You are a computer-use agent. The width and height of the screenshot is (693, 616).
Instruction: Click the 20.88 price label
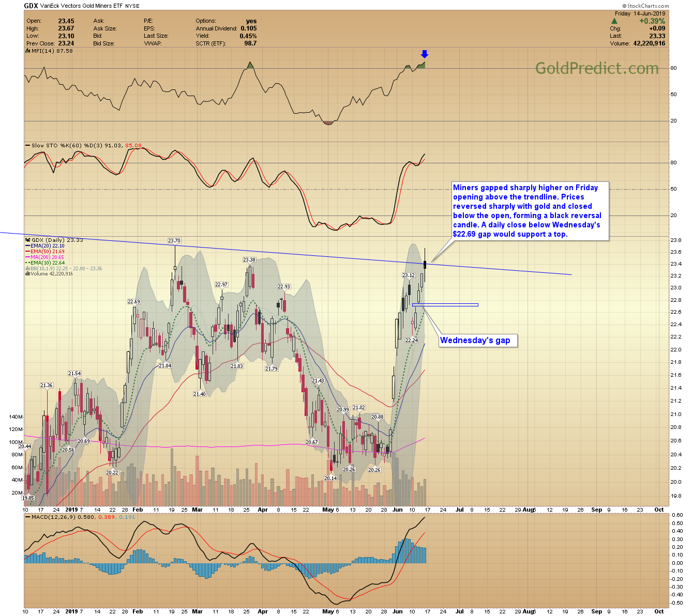coord(378,417)
